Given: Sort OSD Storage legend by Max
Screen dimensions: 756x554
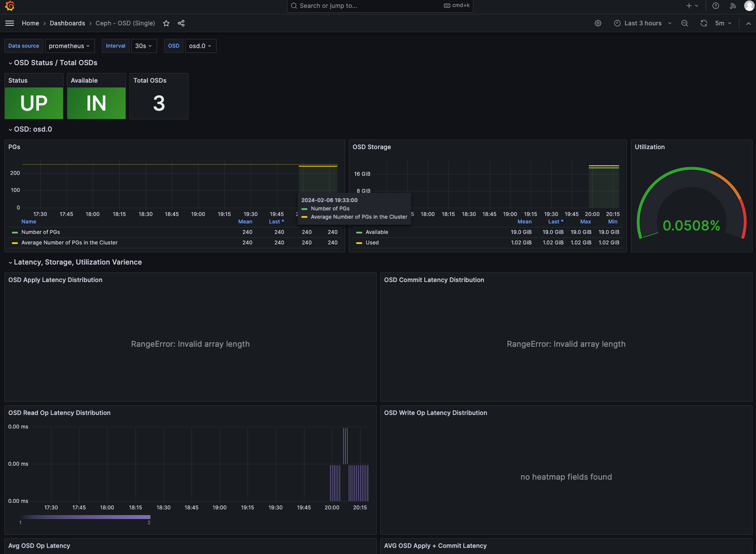Looking at the screenshot, I should (585, 222).
